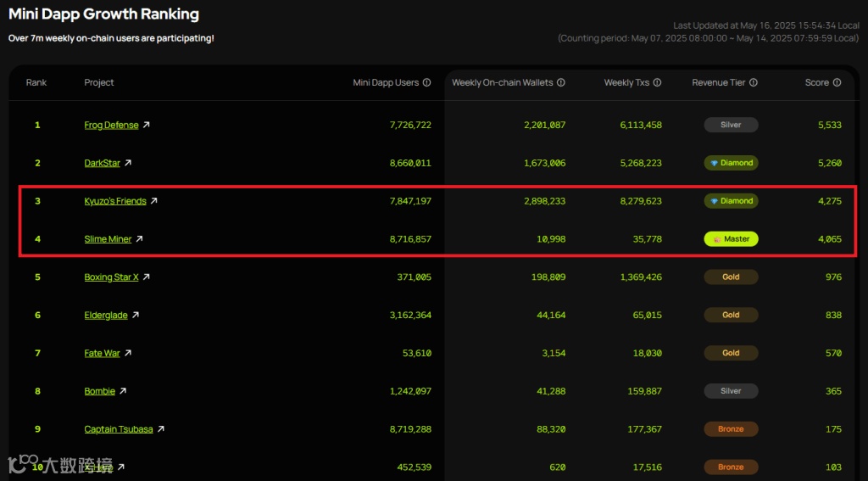The image size is (868, 481).
Task: Click external arrow icon beside DarkStar
Action: (x=128, y=163)
